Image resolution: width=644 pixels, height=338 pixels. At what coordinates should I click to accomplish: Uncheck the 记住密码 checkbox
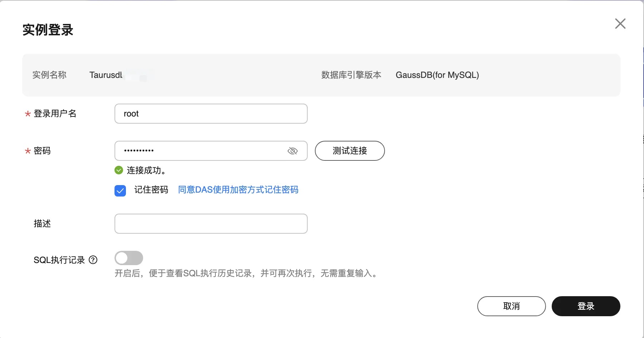coord(120,191)
